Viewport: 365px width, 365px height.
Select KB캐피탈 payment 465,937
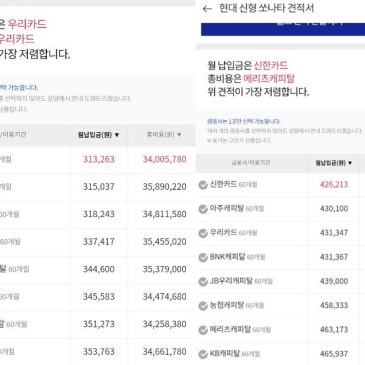pyautogui.click(x=334, y=354)
